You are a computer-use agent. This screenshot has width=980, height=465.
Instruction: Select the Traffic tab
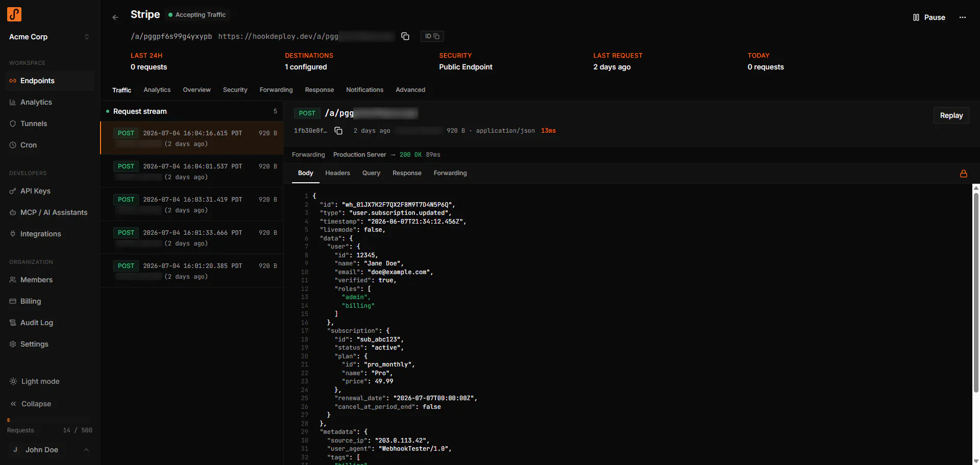pos(121,90)
